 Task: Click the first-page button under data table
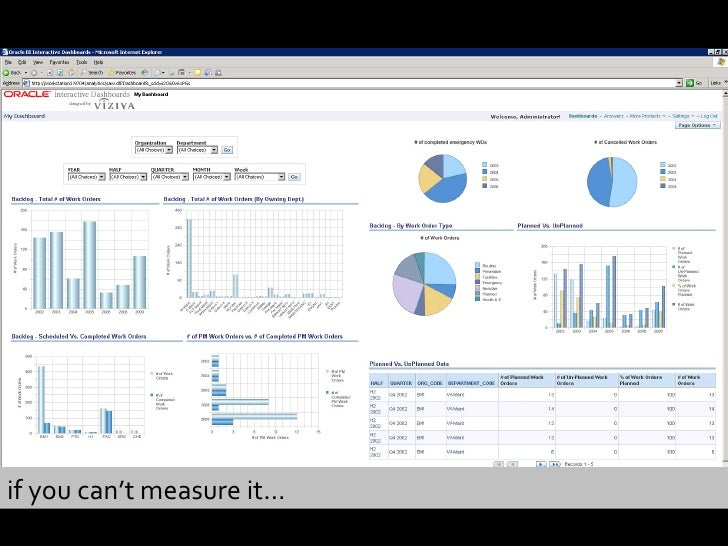[498, 464]
